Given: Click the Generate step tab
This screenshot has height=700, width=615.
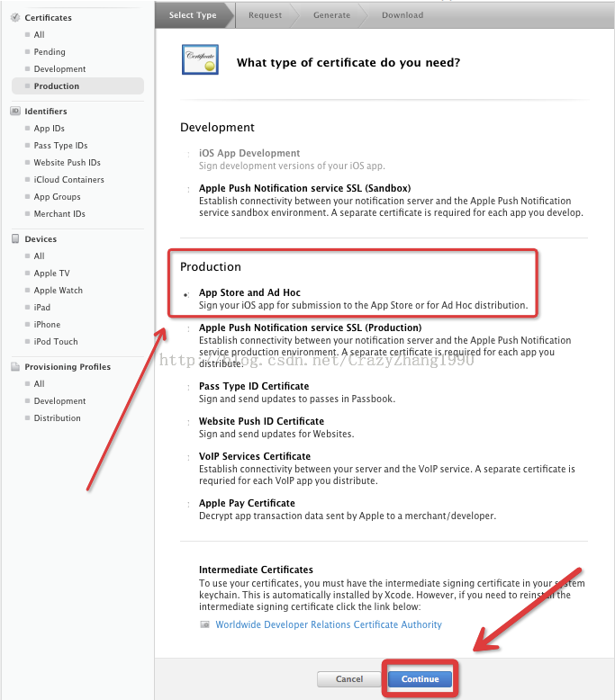Looking at the screenshot, I should pyautogui.click(x=332, y=15).
